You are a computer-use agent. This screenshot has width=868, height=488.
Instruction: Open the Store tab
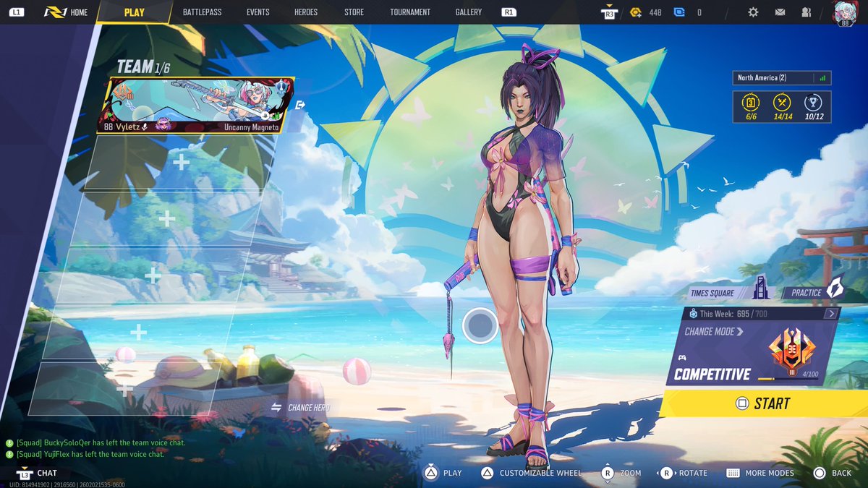(354, 12)
